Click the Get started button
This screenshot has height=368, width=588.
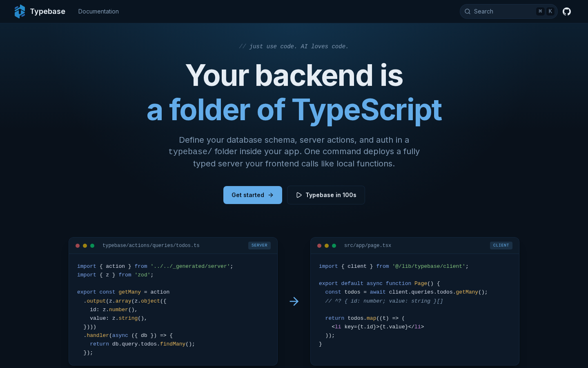click(253, 195)
